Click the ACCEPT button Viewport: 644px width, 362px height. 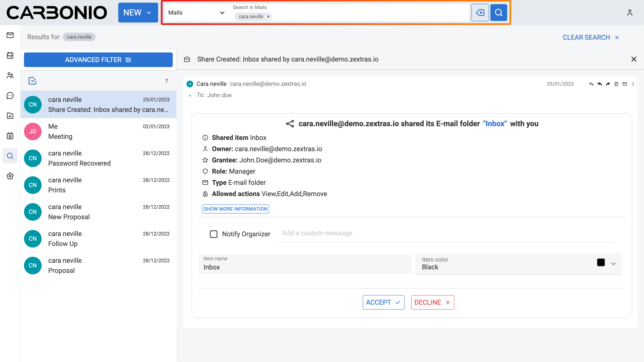(383, 302)
